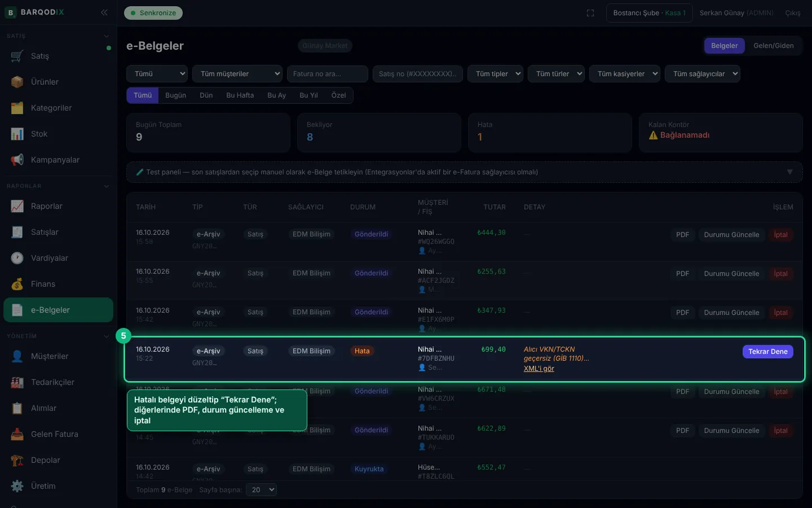Open Üretim via the gear icon
The height and width of the screenshot is (508, 812).
(17, 486)
